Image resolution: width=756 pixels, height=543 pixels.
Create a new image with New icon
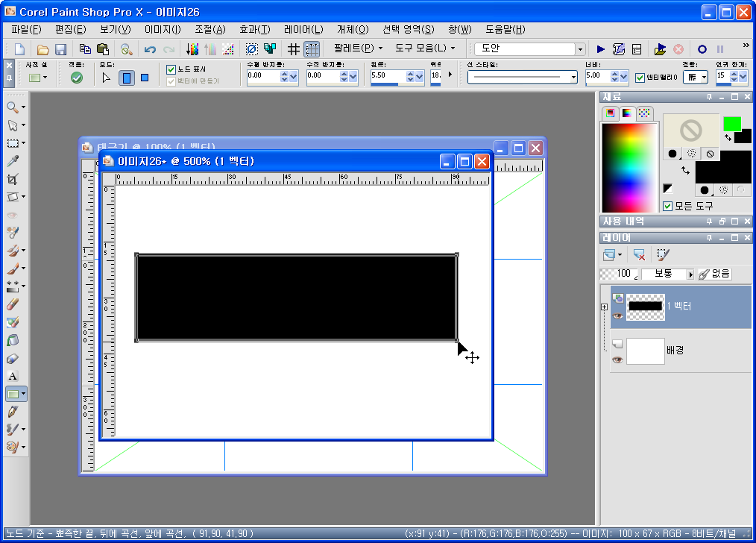(20, 49)
